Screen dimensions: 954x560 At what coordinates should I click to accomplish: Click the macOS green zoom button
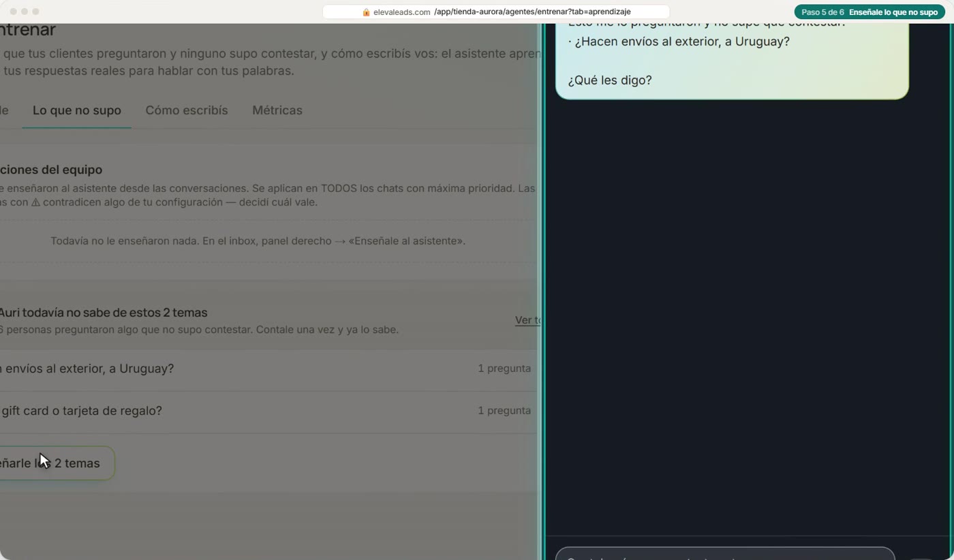(35, 12)
